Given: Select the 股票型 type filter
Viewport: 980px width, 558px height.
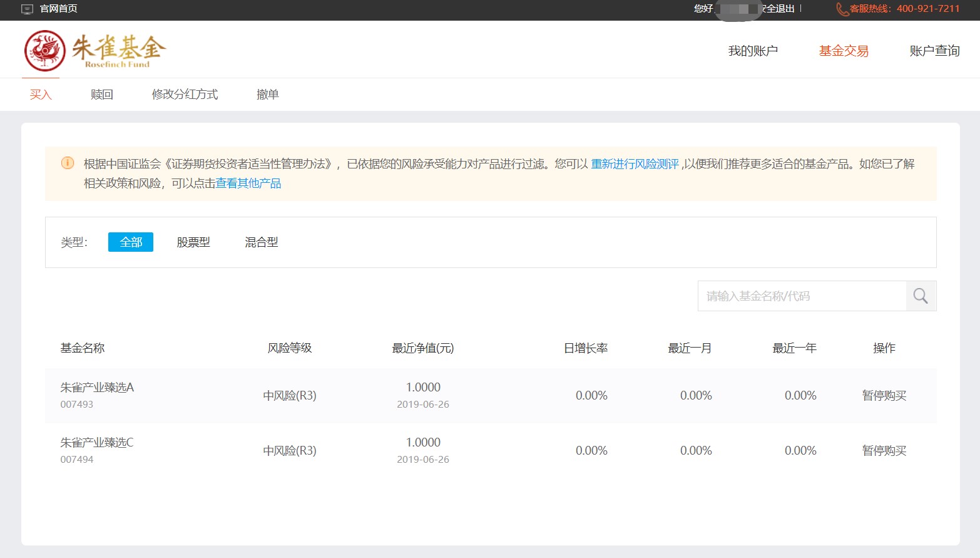Looking at the screenshot, I should 193,242.
